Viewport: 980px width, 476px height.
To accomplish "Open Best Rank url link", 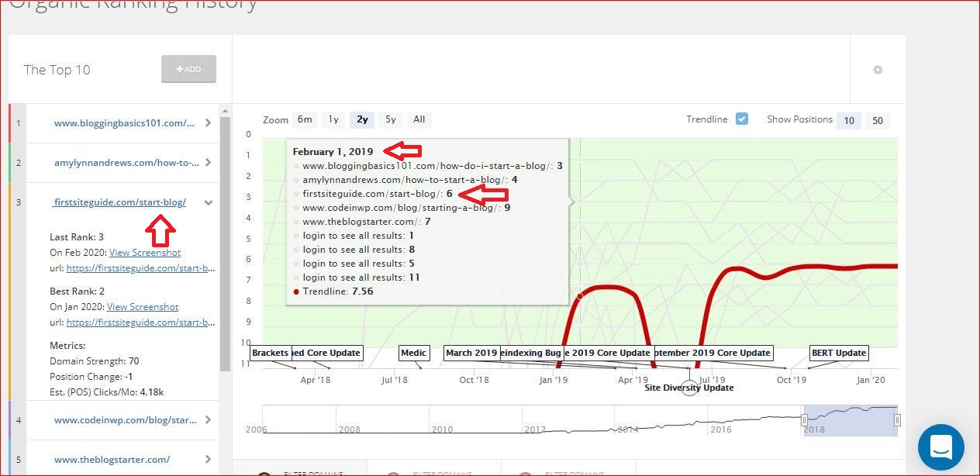I will [141, 323].
